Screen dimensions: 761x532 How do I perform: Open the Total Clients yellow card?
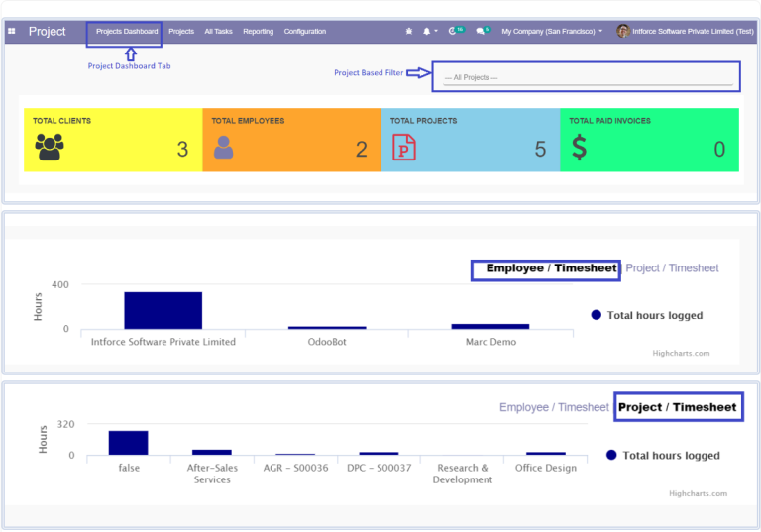point(113,140)
